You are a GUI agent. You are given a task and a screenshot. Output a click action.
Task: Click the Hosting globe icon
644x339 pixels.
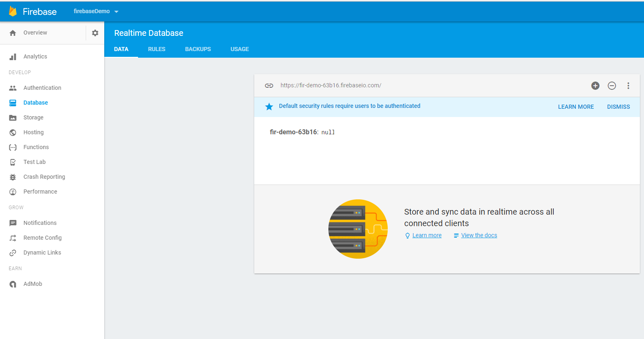tap(13, 133)
